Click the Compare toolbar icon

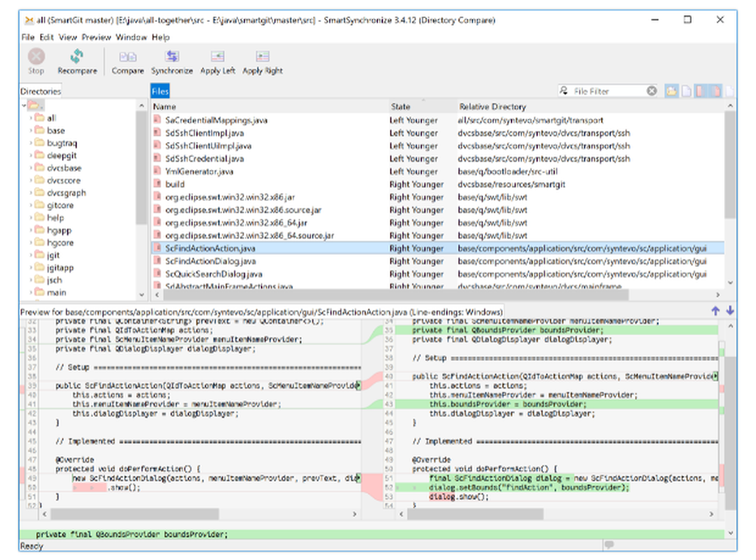(128, 57)
